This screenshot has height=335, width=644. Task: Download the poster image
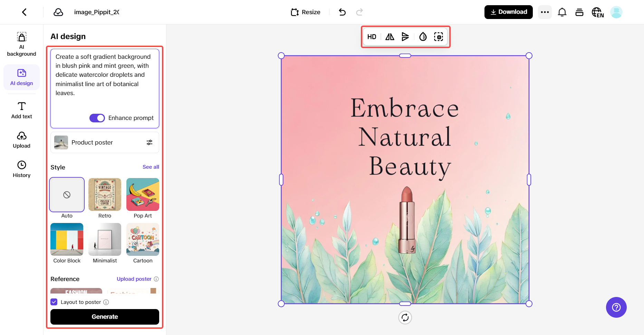pyautogui.click(x=509, y=12)
